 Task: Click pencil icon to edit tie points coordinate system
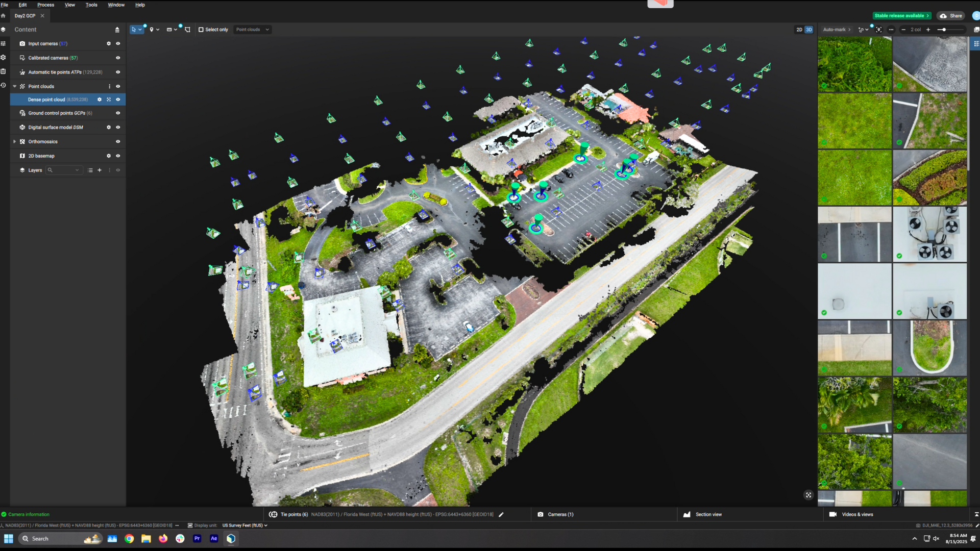click(x=501, y=515)
